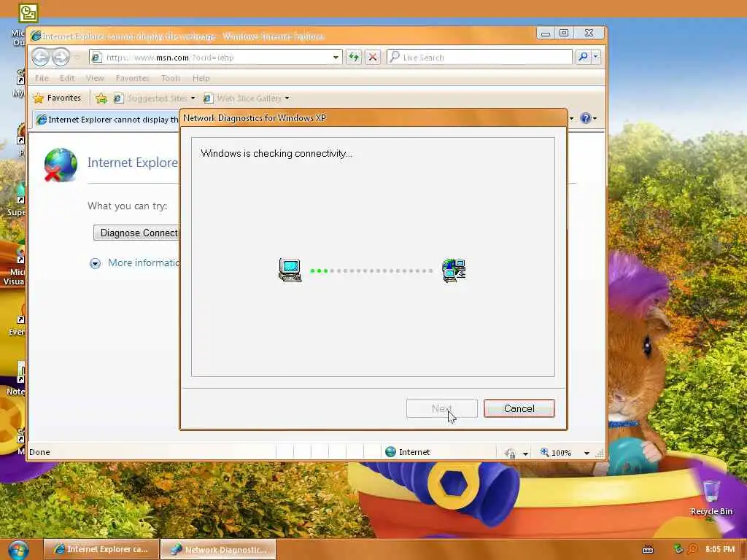
Task: Open the dropdown next to the lock icon
Action: (x=525, y=454)
